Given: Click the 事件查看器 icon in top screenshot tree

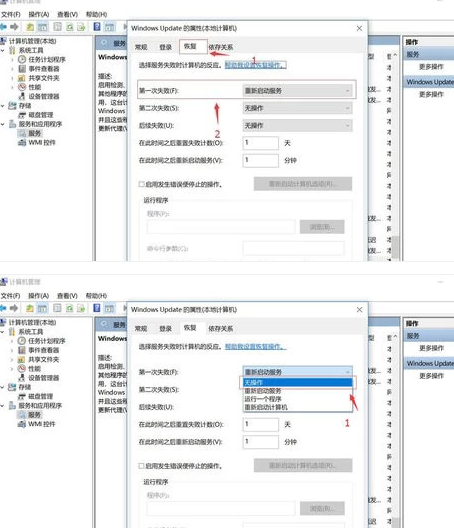Looking at the screenshot, I should click(x=22, y=69).
